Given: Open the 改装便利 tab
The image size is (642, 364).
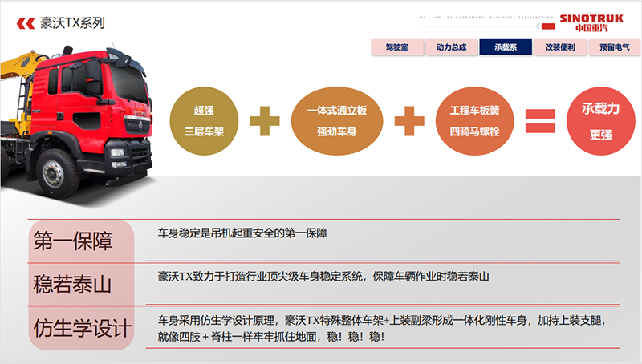Looking at the screenshot, I should (x=560, y=47).
